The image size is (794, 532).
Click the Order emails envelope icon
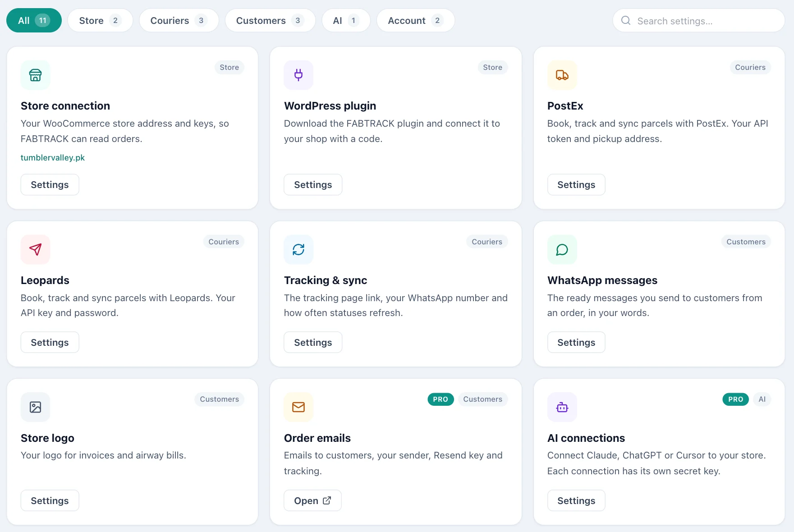pos(298,407)
